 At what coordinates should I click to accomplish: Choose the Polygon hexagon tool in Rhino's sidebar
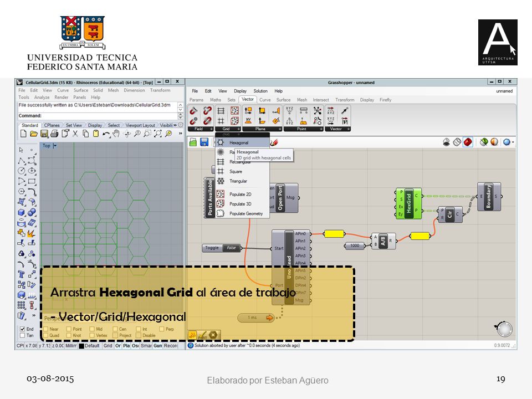[22, 192]
